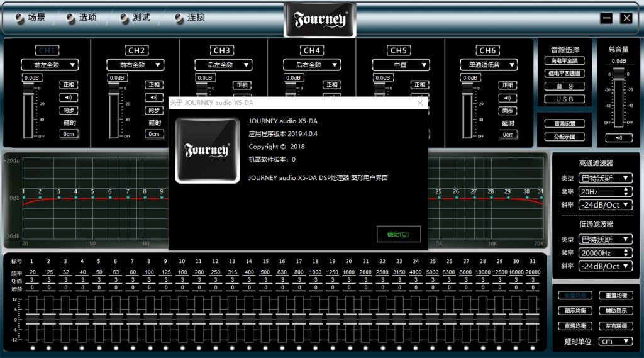Open the 延时单位 cm unit dropdown
Image resolution: width=644 pixels, height=358 pixels.
point(615,341)
